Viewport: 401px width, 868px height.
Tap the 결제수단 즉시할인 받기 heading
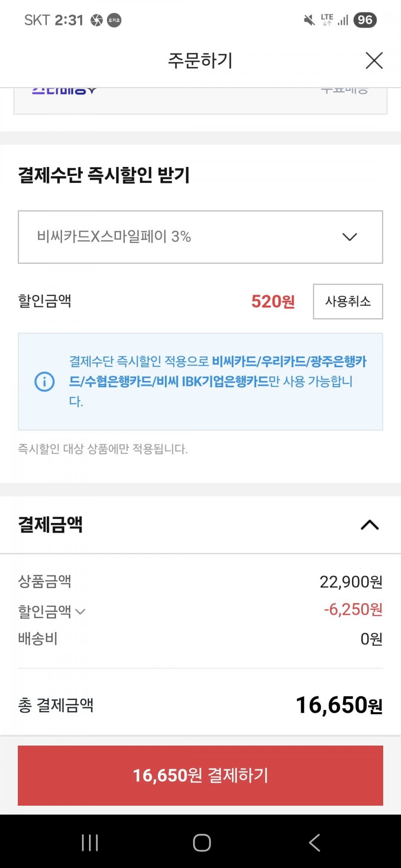pyautogui.click(x=104, y=174)
